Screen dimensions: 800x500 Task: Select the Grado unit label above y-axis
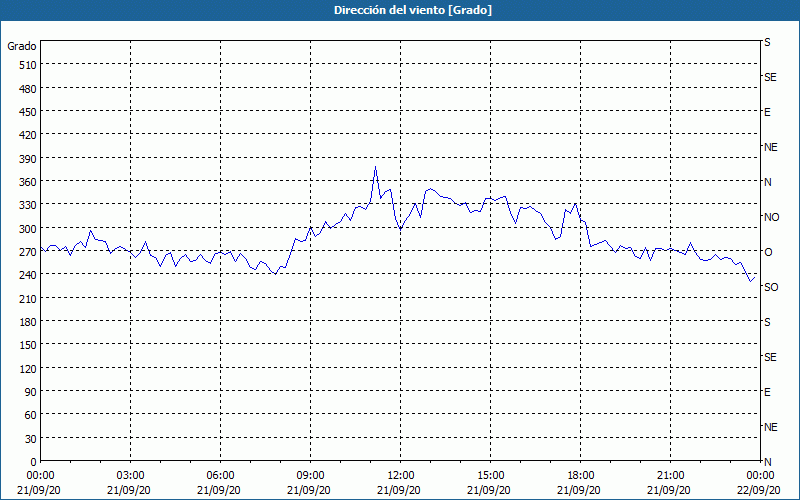pyautogui.click(x=22, y=46)
